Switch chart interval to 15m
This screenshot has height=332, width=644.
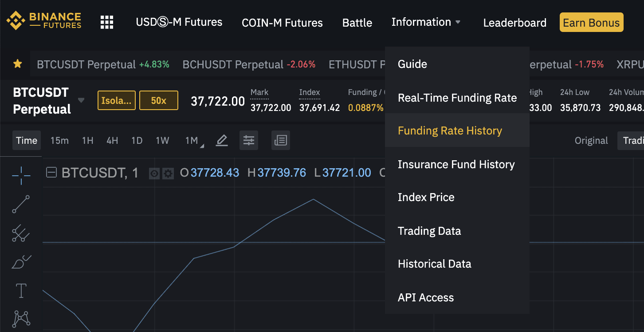click(59, 141)
